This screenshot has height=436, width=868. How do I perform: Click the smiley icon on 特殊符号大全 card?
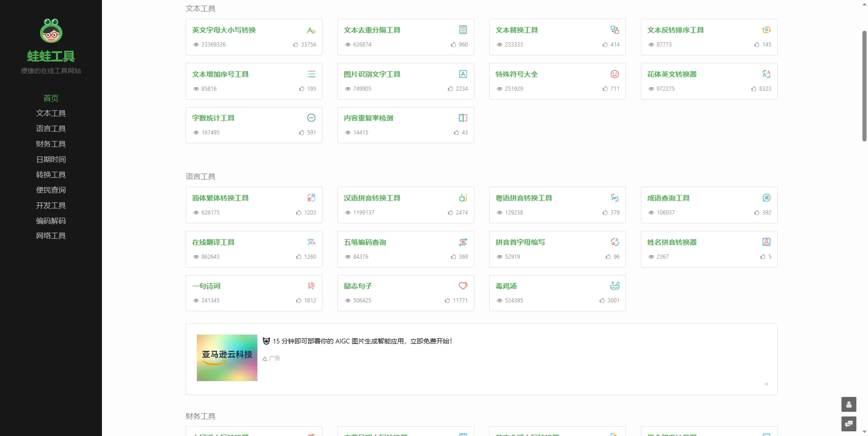pyautogui.click(x=615, y=74)
